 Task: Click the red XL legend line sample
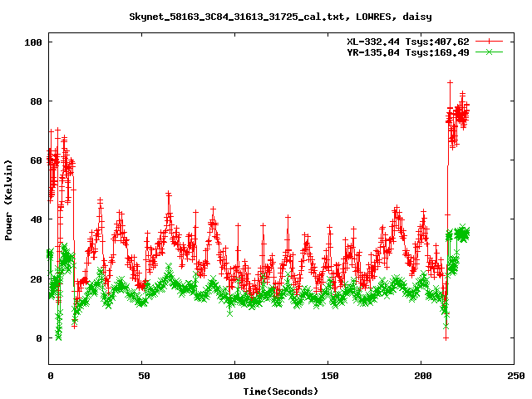point(489,42)
